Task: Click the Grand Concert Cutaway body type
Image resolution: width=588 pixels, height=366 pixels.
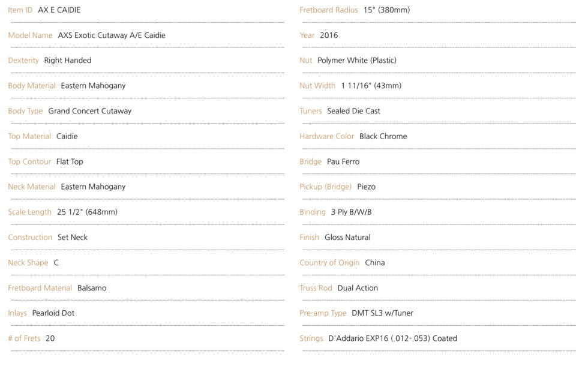Action: pos(89,111)
